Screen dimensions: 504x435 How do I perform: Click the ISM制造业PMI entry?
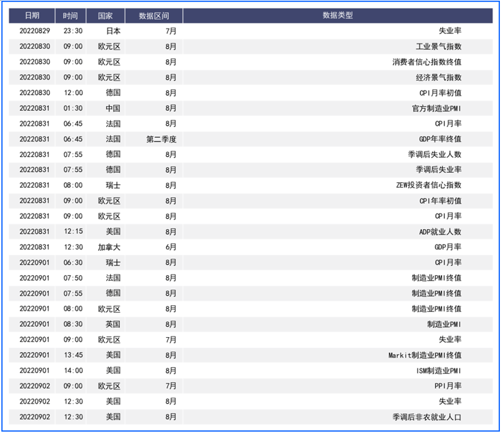click(438, 370)
